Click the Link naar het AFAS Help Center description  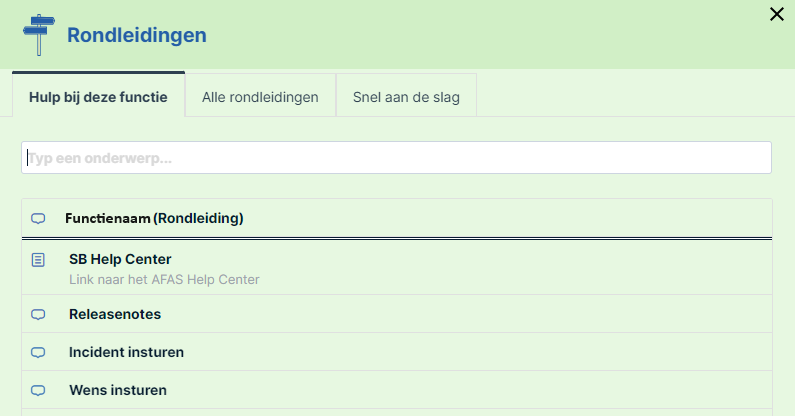(164, 280)
